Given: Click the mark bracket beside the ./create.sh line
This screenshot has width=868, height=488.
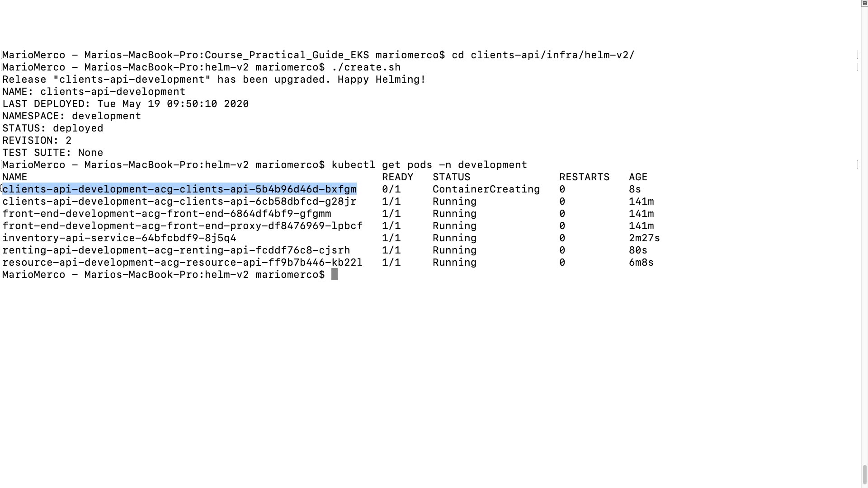Looking at the screenshot, I should tap(858, 67).
